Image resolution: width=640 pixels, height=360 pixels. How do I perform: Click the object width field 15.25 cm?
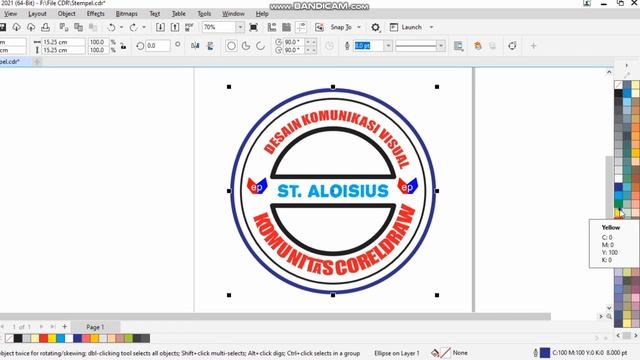click(x=63, y=42)
